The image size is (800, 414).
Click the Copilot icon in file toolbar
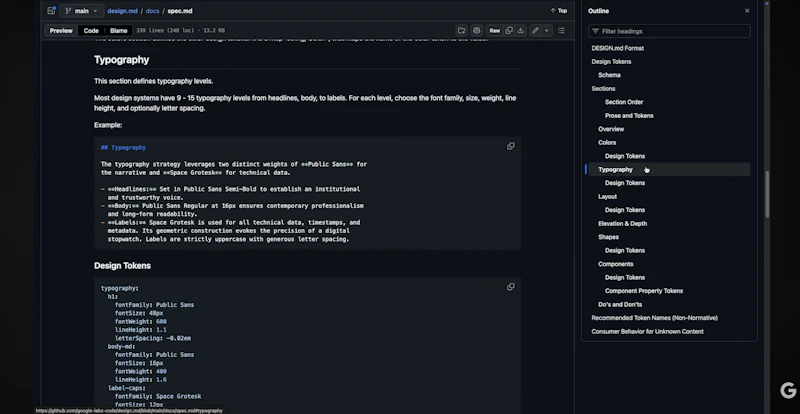(476, 31)
